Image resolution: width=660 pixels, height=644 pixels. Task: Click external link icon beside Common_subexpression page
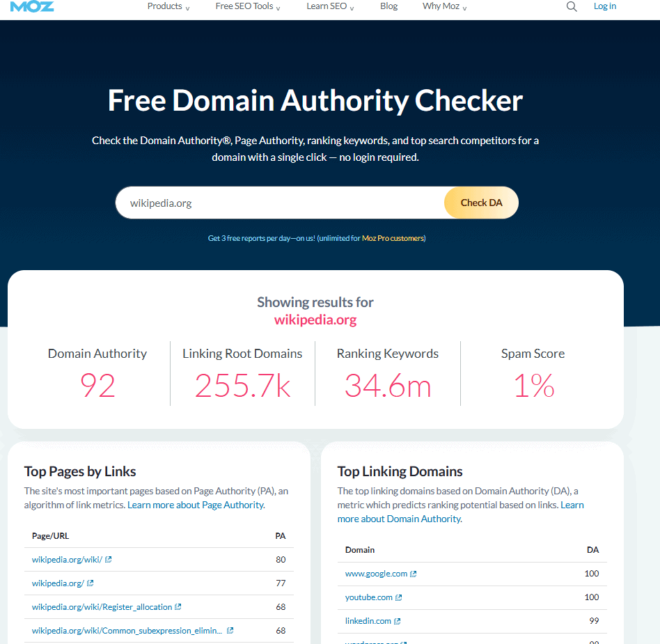[231, 630]
